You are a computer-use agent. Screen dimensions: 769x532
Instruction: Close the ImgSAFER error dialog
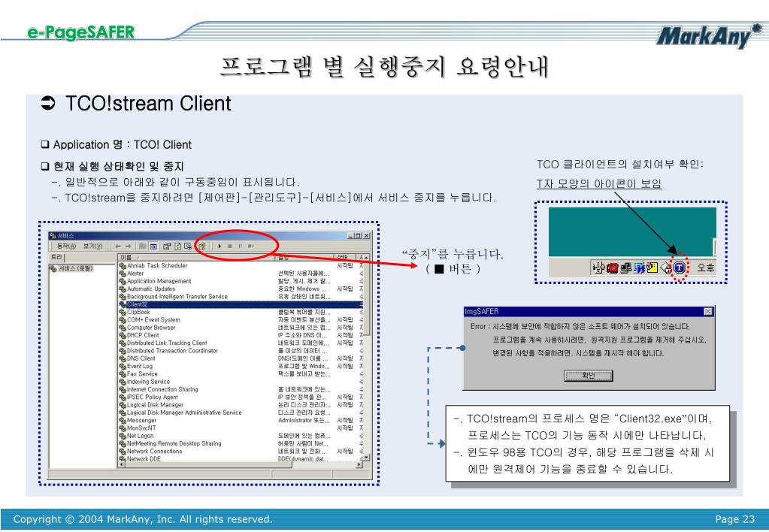707,312
